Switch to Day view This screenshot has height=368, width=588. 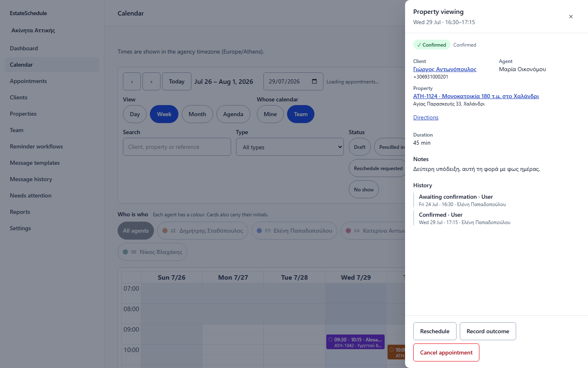[135, 114]
